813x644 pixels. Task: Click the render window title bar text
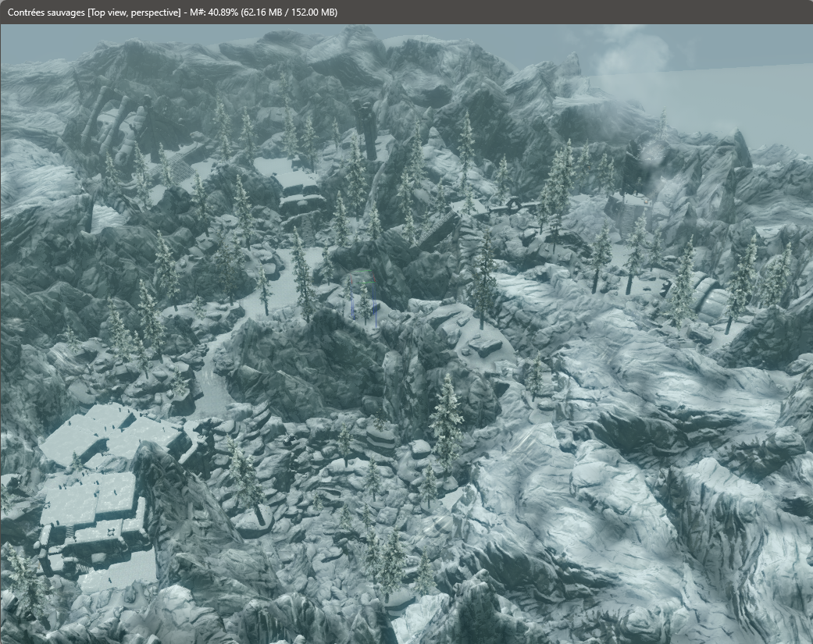[172, 12]
